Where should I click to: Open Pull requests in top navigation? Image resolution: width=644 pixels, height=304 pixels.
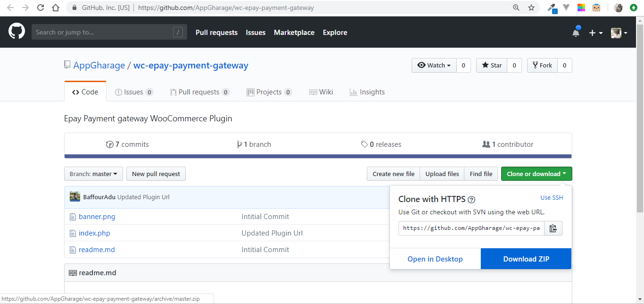click(216, 32)
